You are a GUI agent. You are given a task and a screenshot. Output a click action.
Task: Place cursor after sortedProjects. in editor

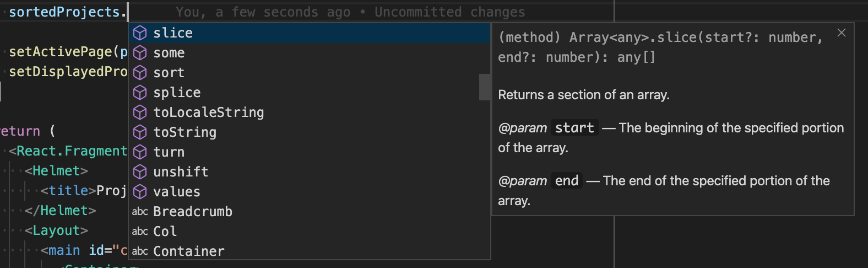[128, 12]
